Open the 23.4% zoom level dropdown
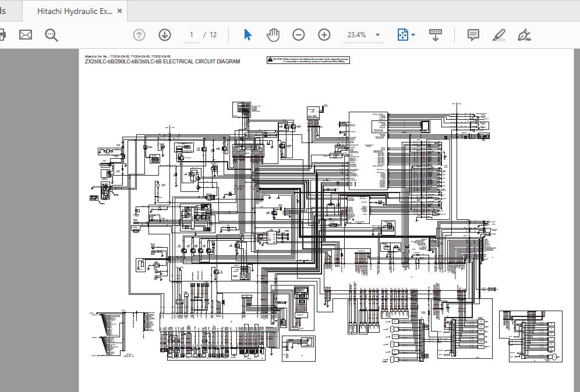The height and width of the screenshot is (392, 580). pyautogui.click(x=377, y=35)
